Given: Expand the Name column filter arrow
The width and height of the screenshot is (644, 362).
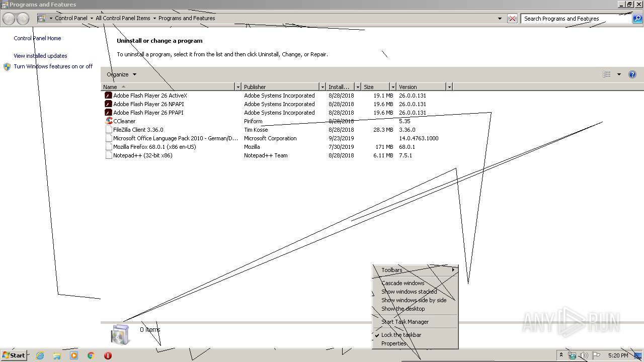Looking at the screenshot, I should click(x=238, y=87).
